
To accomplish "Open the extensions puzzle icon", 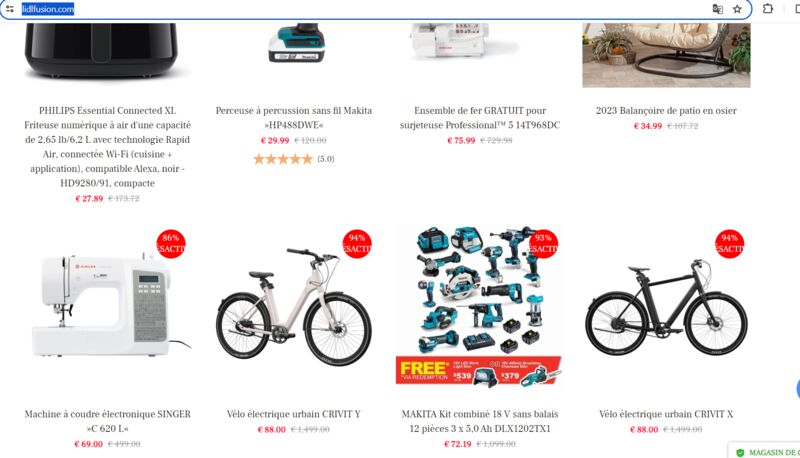I will [767, 9].
